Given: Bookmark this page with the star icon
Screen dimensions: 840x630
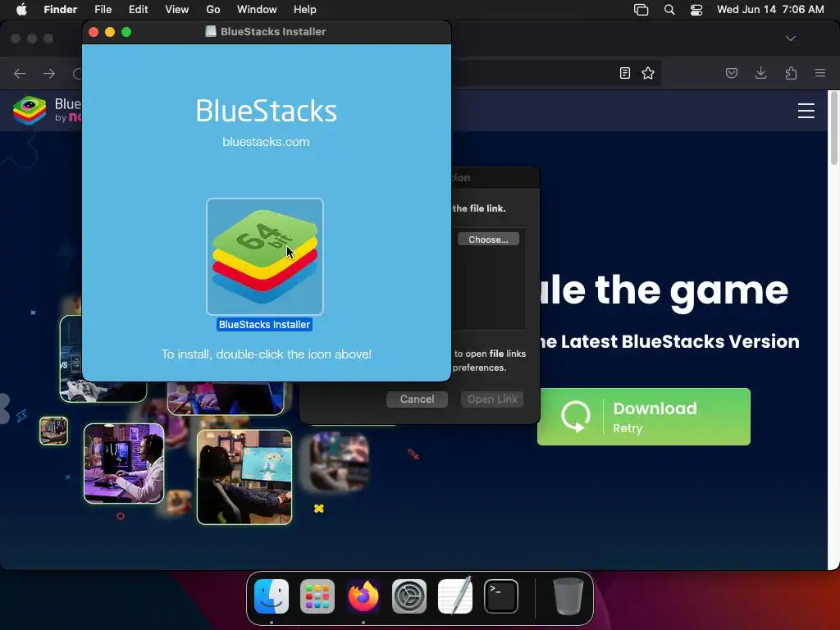Looking at the screenshot, I should click(648, 73).
